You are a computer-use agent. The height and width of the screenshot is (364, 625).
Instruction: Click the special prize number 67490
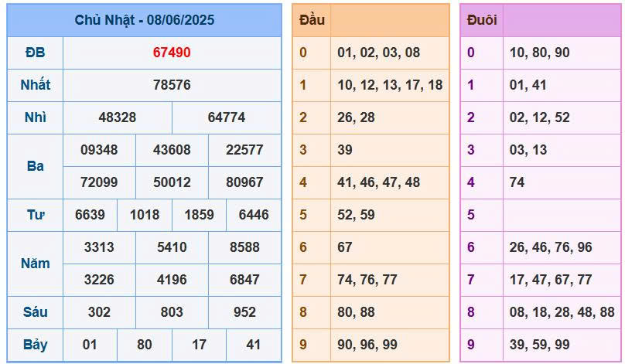click(x=172, y=53)
